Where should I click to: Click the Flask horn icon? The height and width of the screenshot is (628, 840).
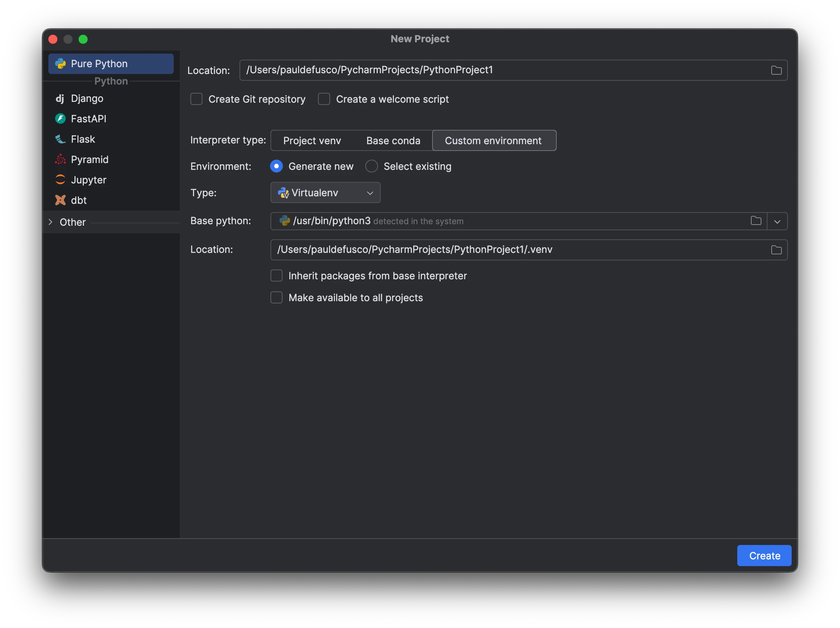(x=60, y=139)
